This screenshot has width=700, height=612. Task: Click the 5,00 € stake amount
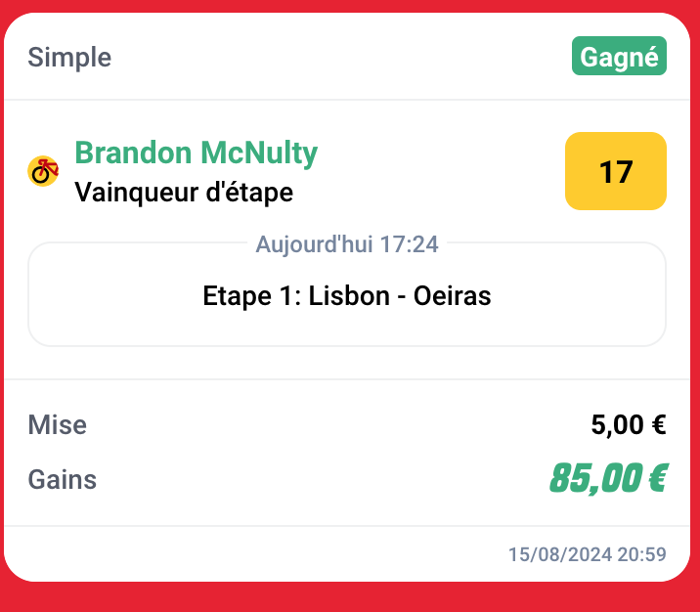[628, 425]
